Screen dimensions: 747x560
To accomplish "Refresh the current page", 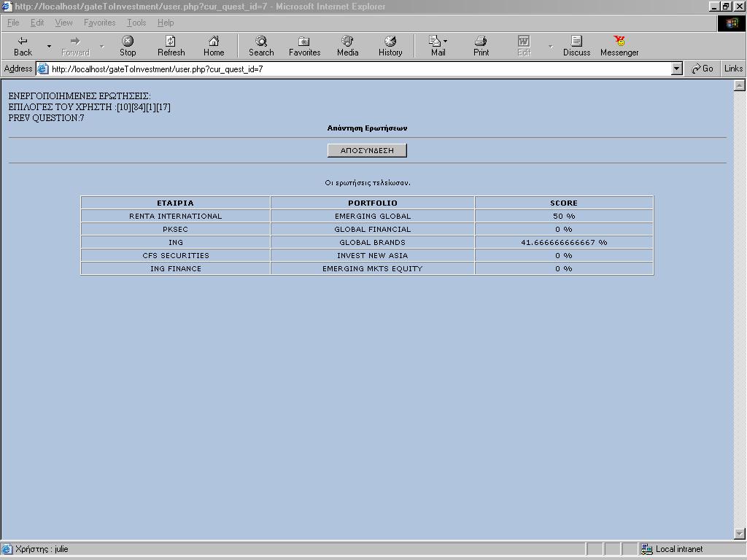I will tap(171, 46).
